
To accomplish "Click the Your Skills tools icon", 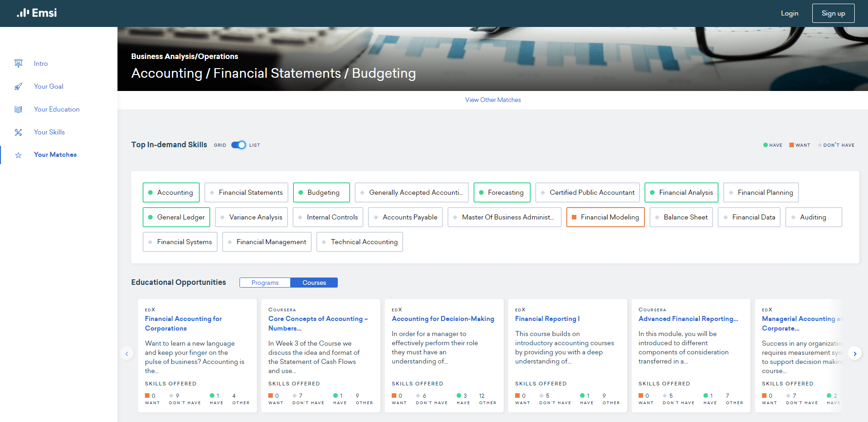I will tap(18, 132).
